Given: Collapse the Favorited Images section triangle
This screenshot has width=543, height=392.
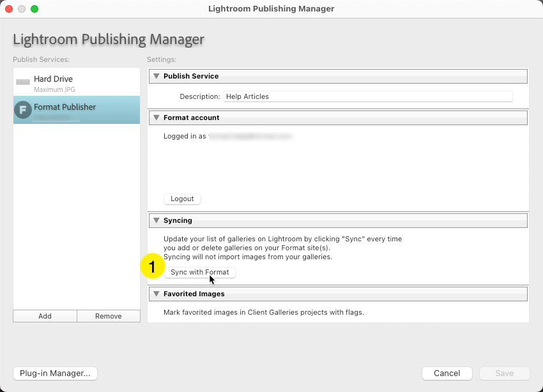Looking at the screenshot, I should tap(156, 294).
